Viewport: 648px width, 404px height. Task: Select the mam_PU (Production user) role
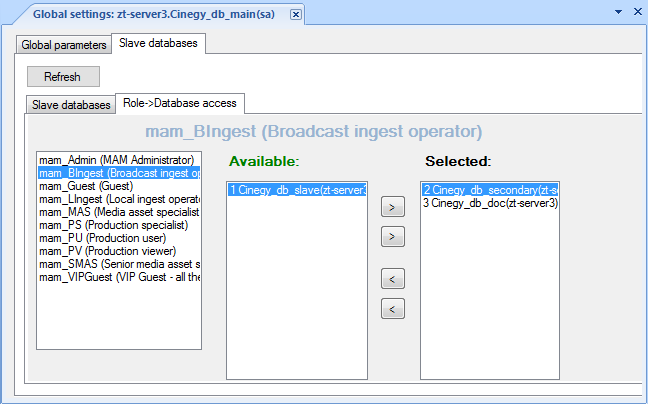[119, 238]
